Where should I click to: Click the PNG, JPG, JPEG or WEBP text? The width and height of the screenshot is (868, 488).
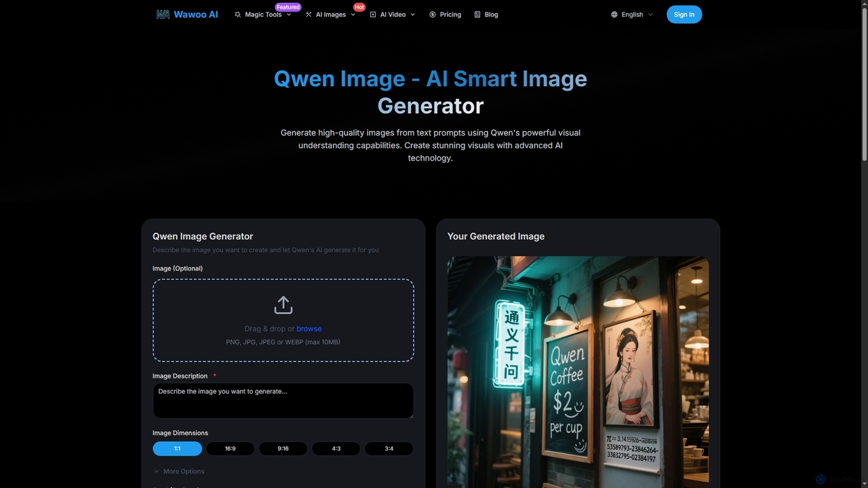click(283, 342)
